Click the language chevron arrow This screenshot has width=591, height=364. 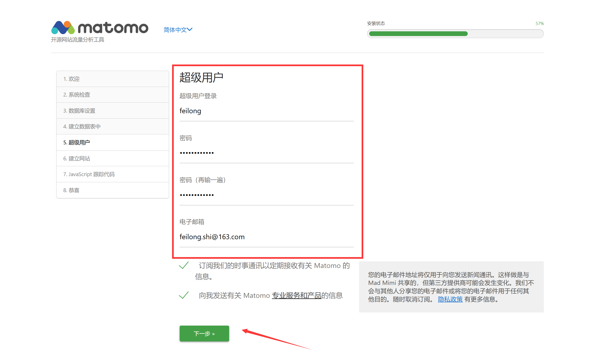point(190,29)
